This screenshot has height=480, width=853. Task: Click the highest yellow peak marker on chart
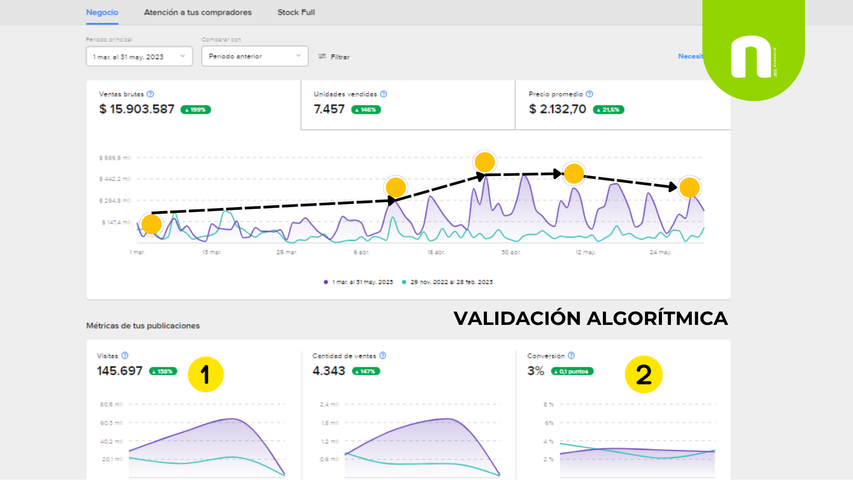coord(485,162)
